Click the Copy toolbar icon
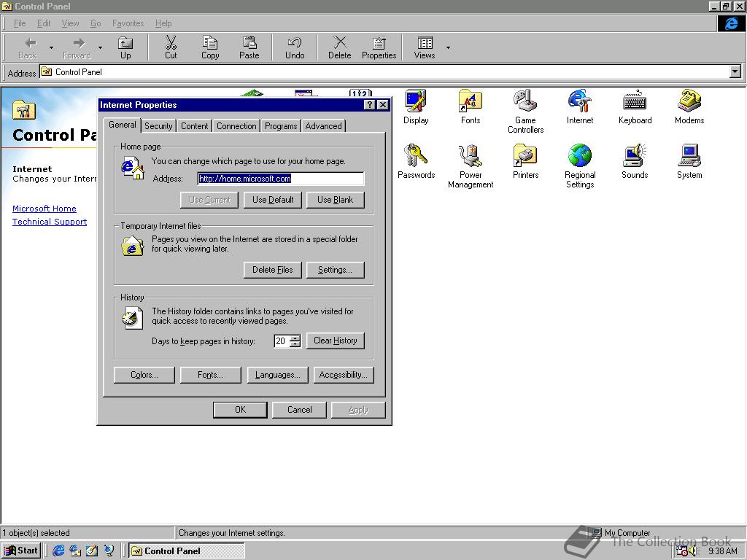Viewport: 747px width, 560px height. (x=210, y=47)
